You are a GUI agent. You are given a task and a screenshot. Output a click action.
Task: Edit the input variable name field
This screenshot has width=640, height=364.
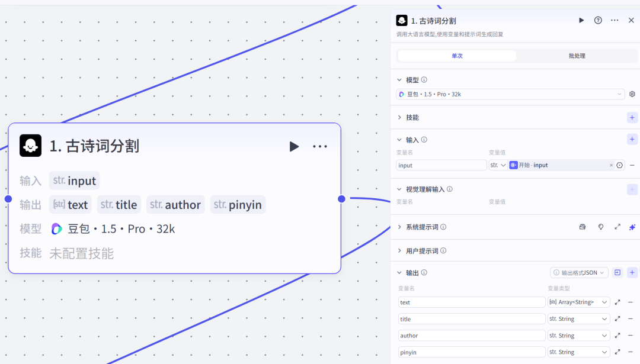coord(441,165)
